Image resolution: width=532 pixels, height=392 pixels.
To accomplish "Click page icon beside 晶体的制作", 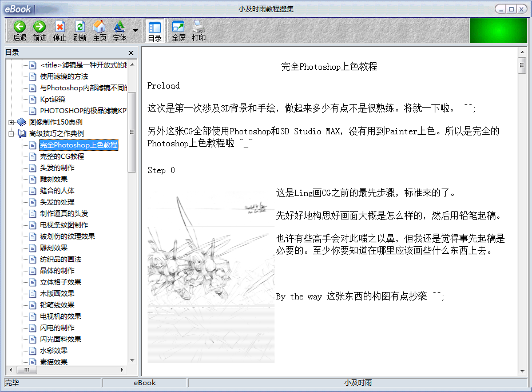I will [x=33, y=271].
